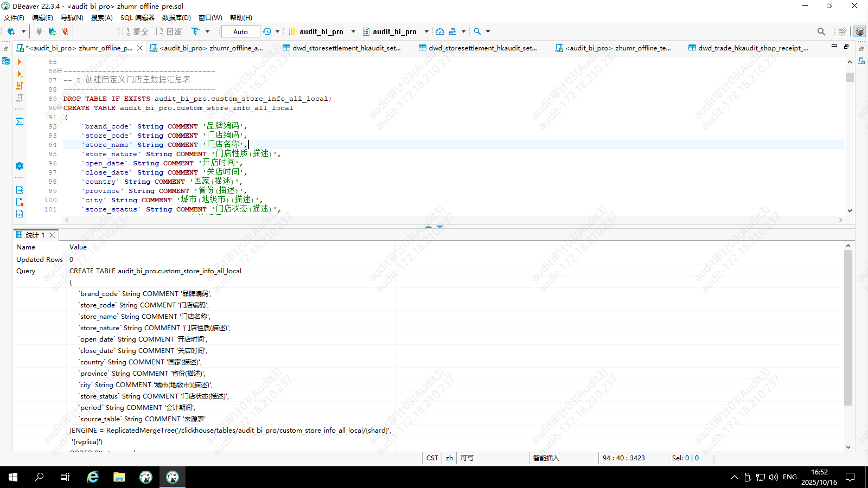Expand the search magnifier dropdown arrow
The height and width of the screenshot is (488, 868).
(x=488, y=31)
